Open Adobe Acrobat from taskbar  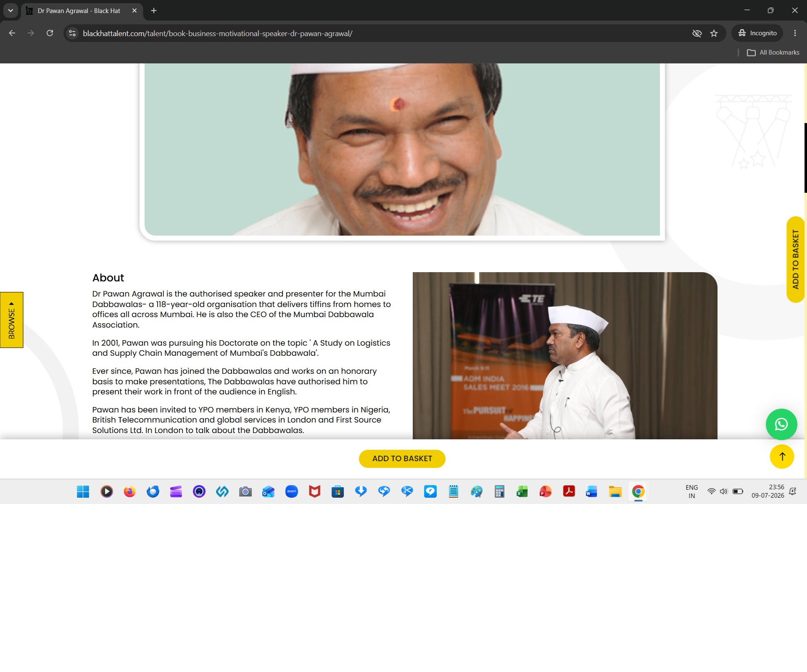(x=569, y=491)
